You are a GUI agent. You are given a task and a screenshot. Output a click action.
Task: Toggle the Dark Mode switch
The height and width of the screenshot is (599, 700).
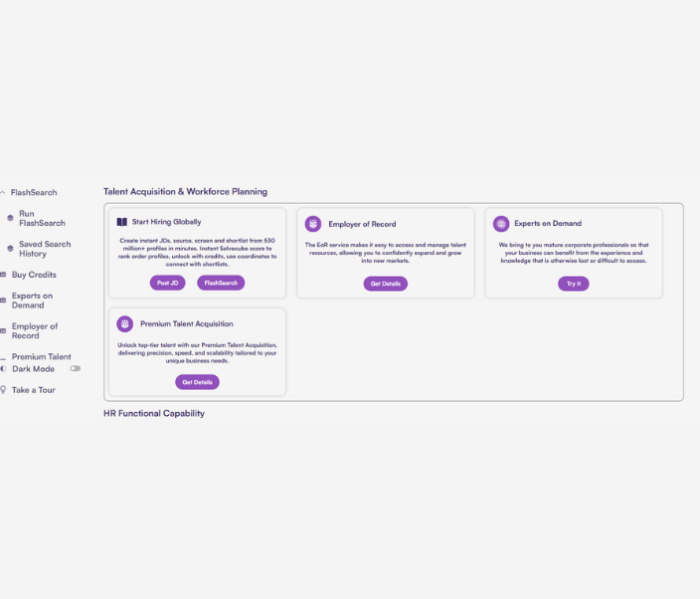click(x=75, y=369)
